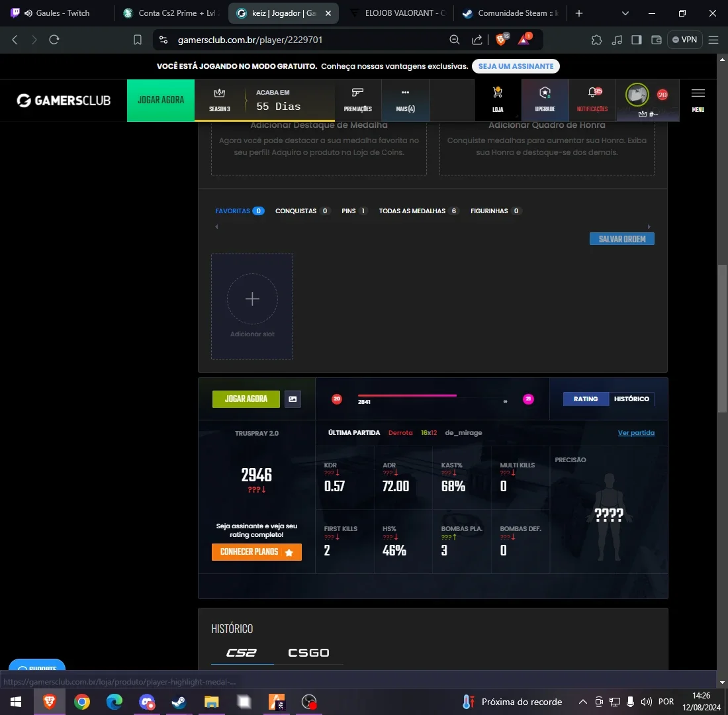728x715 pixels.
Task: Click the zoom magnifier icon
Action: click(455, 40)
